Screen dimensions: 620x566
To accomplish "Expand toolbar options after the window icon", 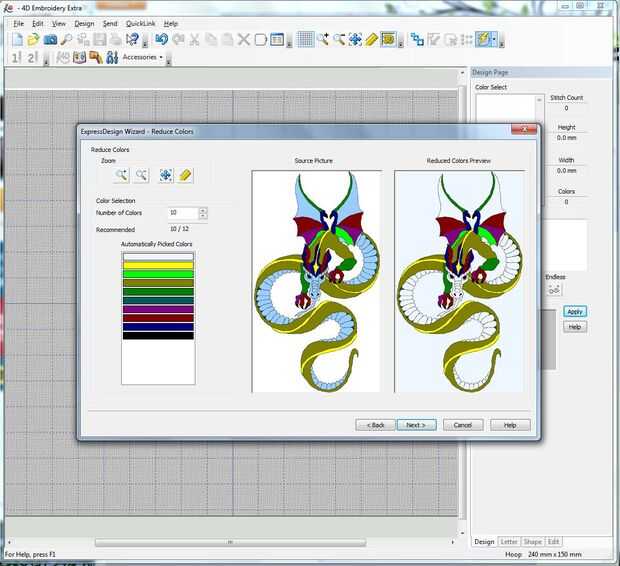I will 289,40.
